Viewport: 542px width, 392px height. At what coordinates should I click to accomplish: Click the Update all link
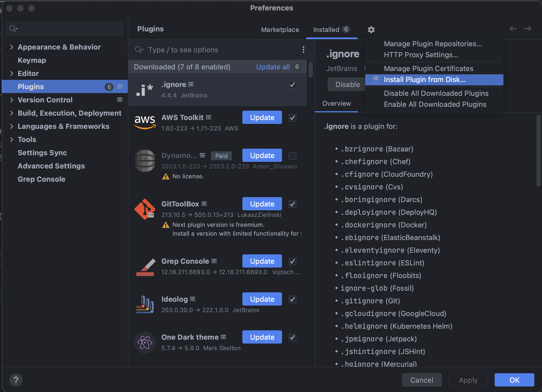pos(273,67)
